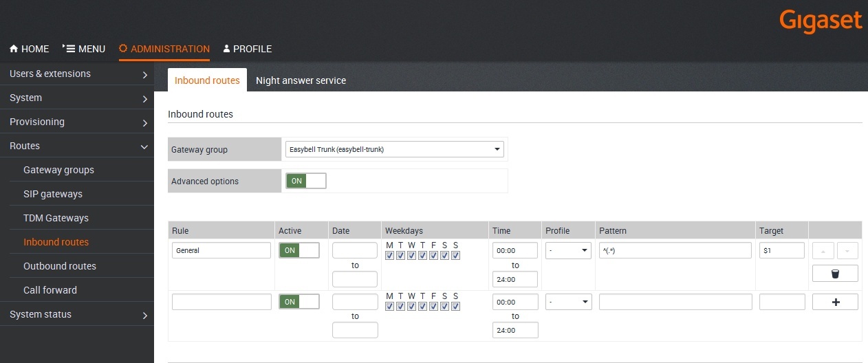Uncheck Tuesday for General rule
Image resolution: width=868 pixels, height=363 pixels.
coord(400,256)
